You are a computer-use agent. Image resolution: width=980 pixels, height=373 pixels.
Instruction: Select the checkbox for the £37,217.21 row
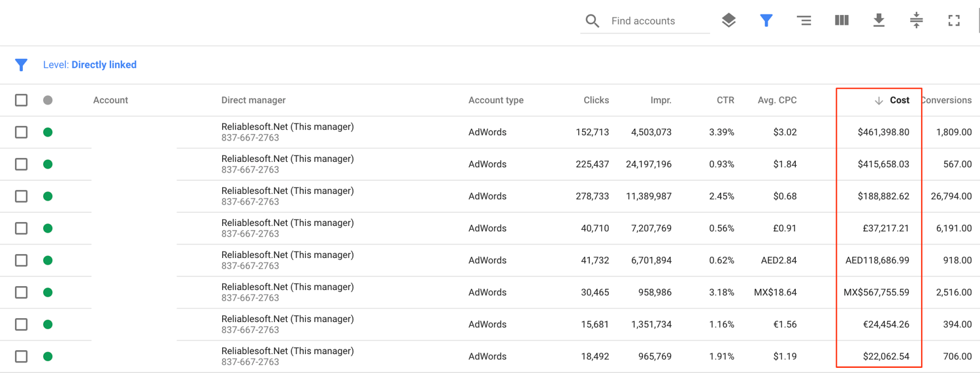tap(22, 228)
